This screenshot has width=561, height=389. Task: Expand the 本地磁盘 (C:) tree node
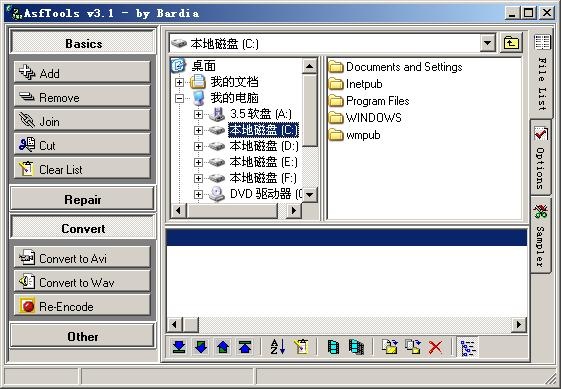[198, 130]
